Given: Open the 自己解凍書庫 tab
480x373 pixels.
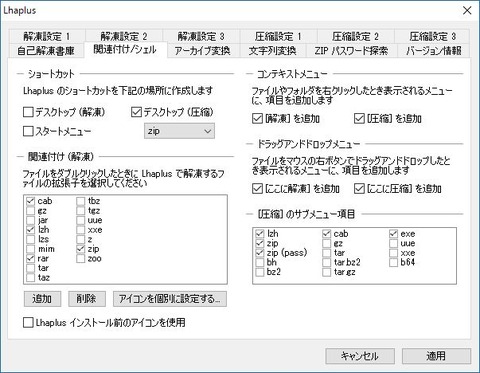Looking at the screenshot, I should pyautogui.click(x=46, y=51).
